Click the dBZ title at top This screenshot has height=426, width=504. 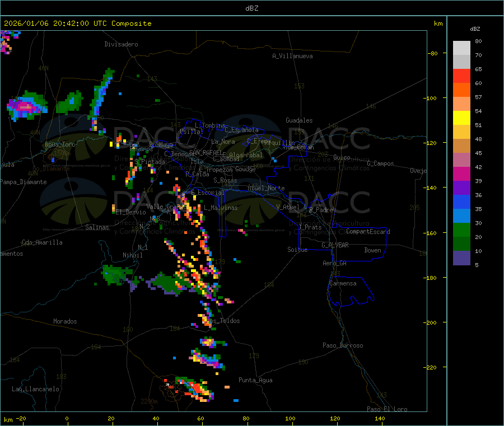point(251,8)
